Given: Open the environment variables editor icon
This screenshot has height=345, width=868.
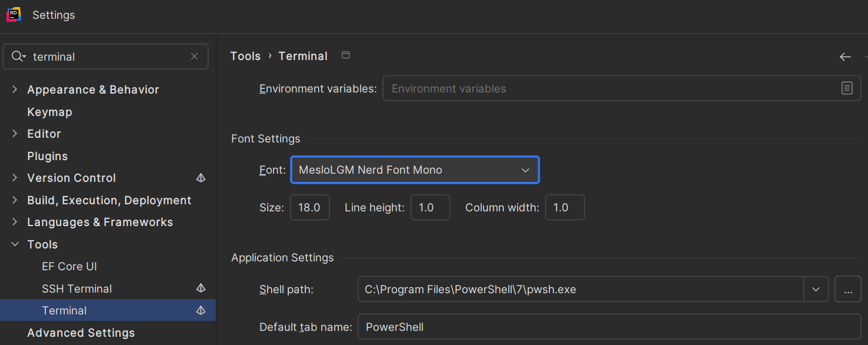Looking at the screenshot, I should [846, 88].
